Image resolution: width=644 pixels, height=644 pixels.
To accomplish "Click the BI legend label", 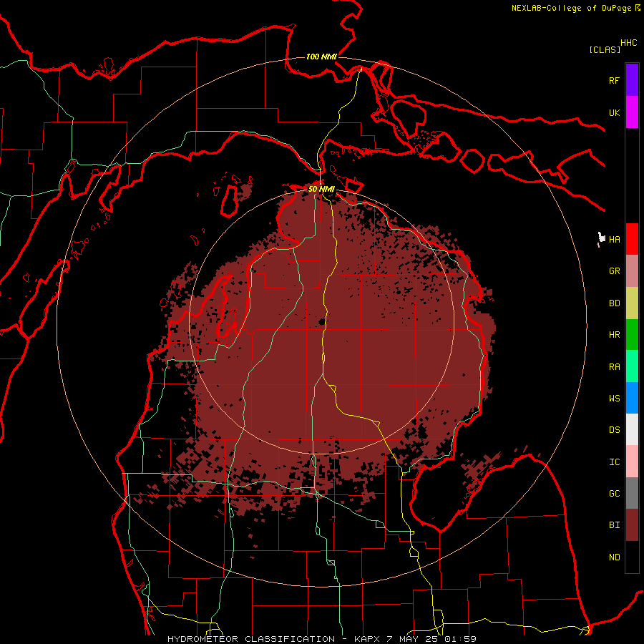I will pos(614,525).
